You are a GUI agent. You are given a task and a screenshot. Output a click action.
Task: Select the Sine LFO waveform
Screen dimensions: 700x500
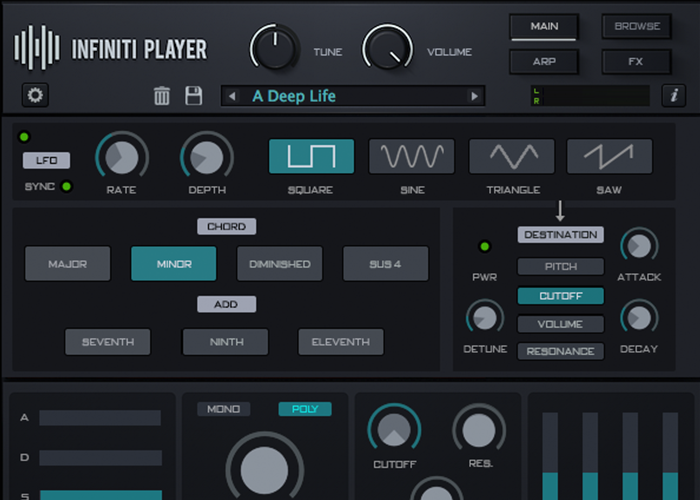coord(411,156)
